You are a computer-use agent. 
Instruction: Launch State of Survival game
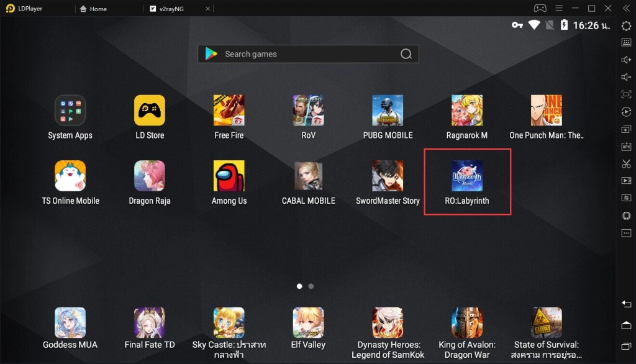(x=547, y=322)
